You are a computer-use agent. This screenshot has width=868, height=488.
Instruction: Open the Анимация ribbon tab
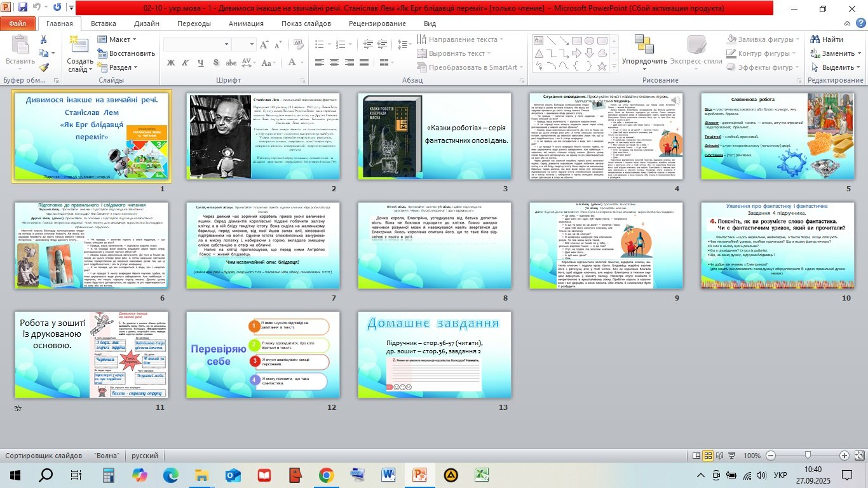(x=246, y=24)
